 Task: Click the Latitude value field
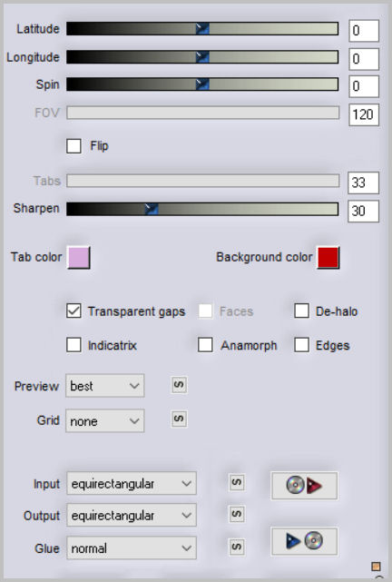pyautogui.click(x=364, y=31)
